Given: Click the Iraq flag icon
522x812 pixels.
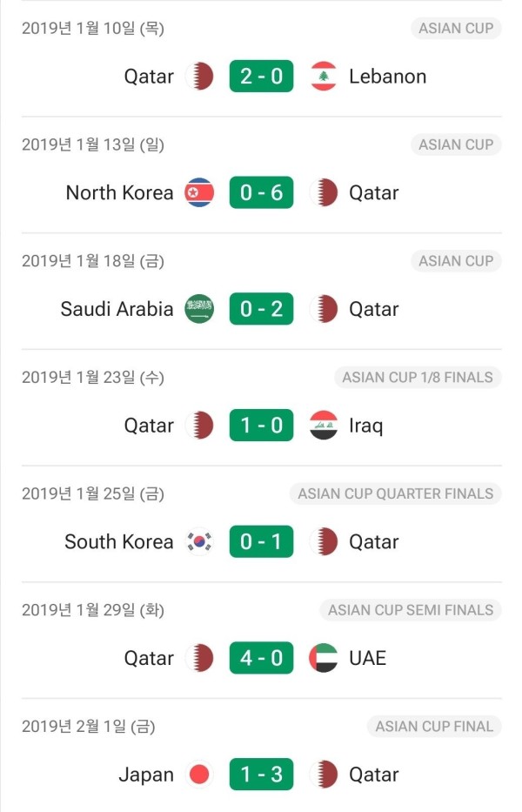Looking at the screenshot, I should (324, 426).
